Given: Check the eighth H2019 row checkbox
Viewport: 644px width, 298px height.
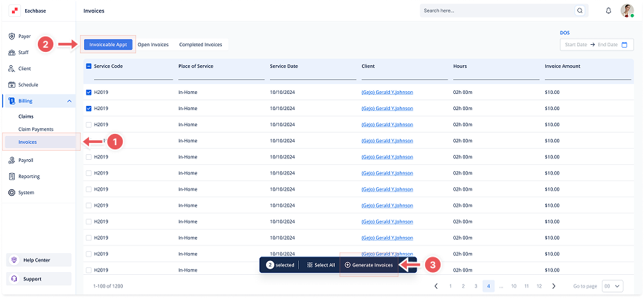Looking at the screenshot, I should point(88,205).
